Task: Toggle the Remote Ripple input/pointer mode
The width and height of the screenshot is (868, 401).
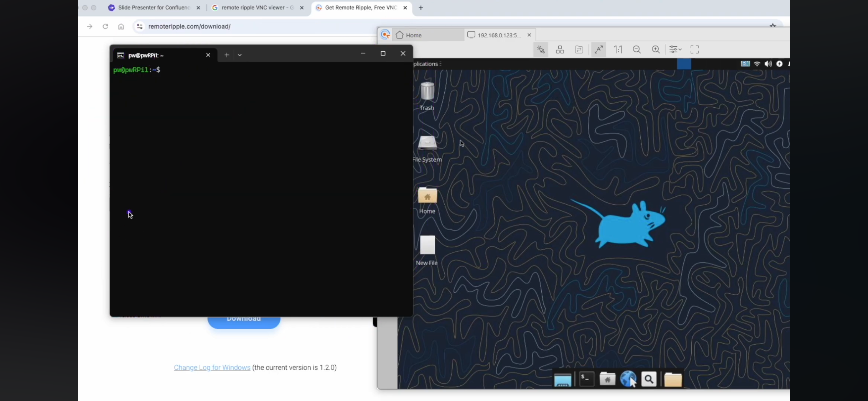Action: [541, 50]
